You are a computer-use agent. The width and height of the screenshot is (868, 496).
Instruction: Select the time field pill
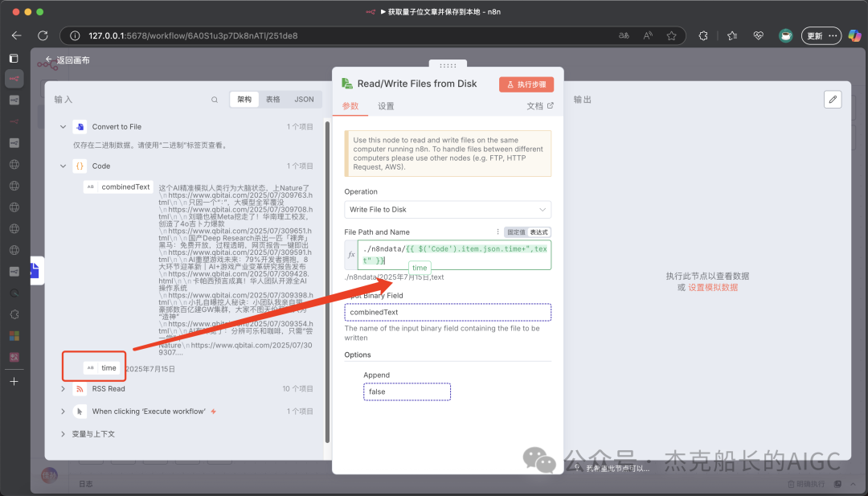click(x=101, y=367)
